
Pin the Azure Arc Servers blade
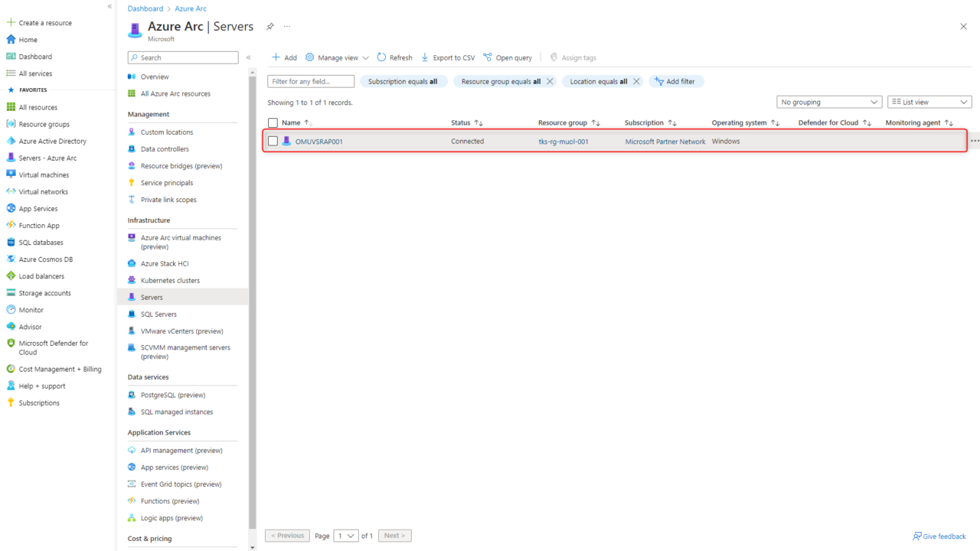pos(269,26)
